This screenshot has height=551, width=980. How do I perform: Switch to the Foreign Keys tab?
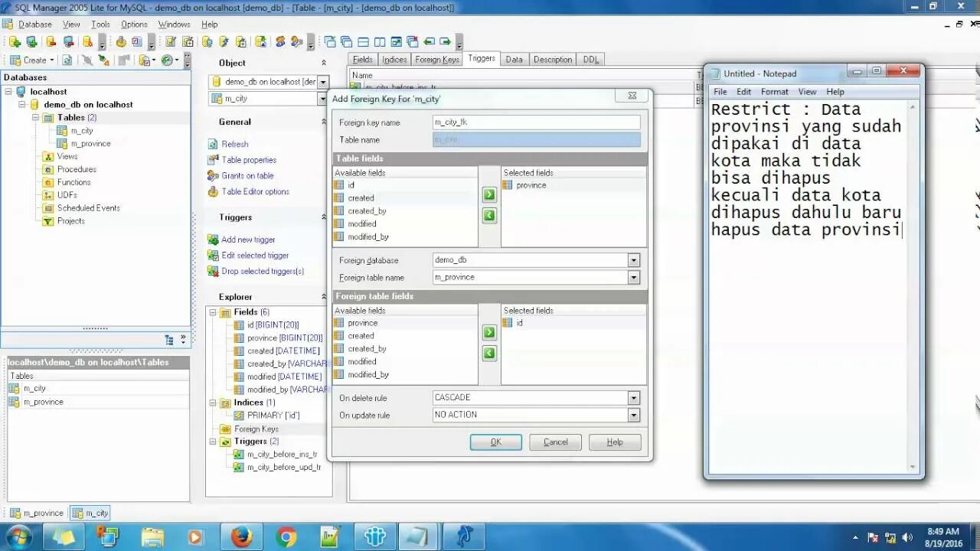(437, 60)
